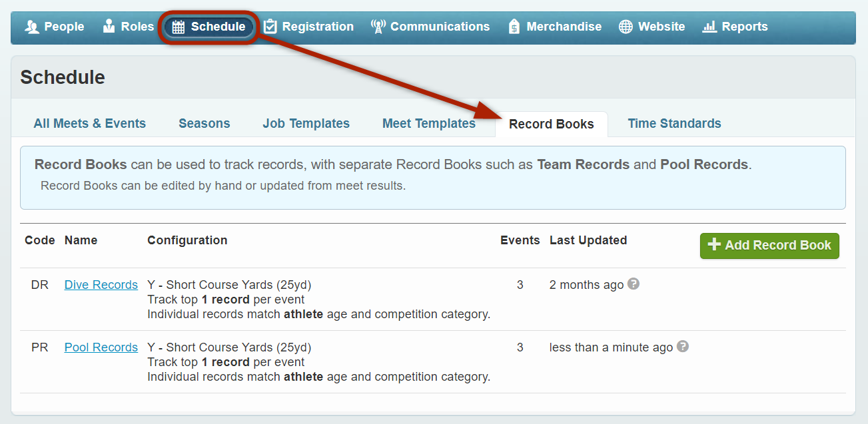Click the Communications antenna icon
868x424 pixels.
(378, 27)
